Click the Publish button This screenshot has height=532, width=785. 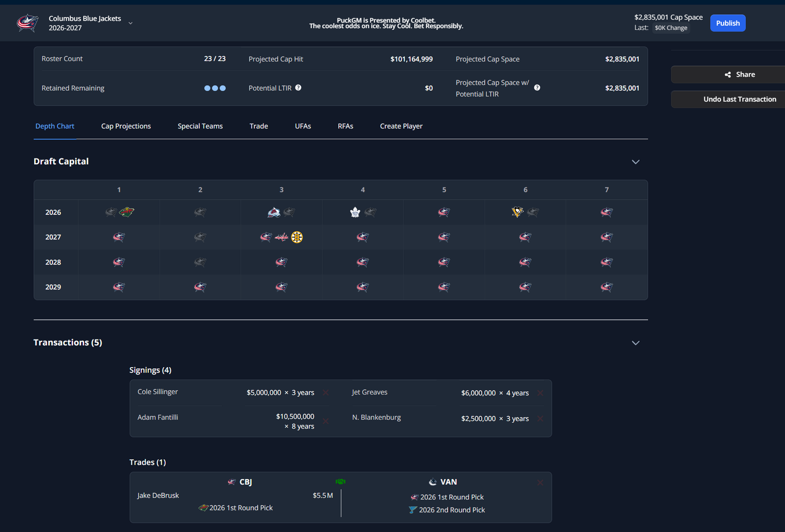click(x=728, y=23)
